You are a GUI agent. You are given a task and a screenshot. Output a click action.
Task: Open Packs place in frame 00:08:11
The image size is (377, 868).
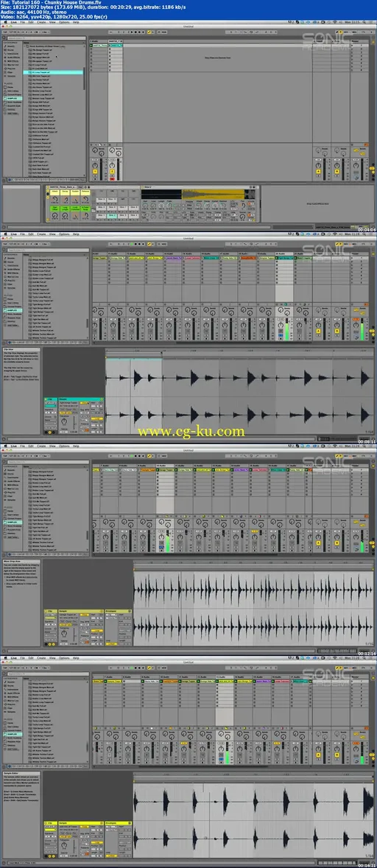10,299
